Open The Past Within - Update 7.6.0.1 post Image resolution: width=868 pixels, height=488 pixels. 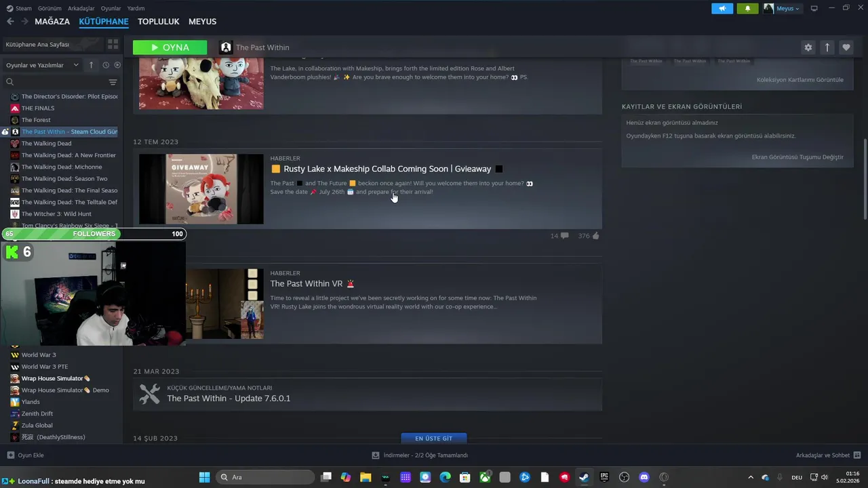pos(229,399)
